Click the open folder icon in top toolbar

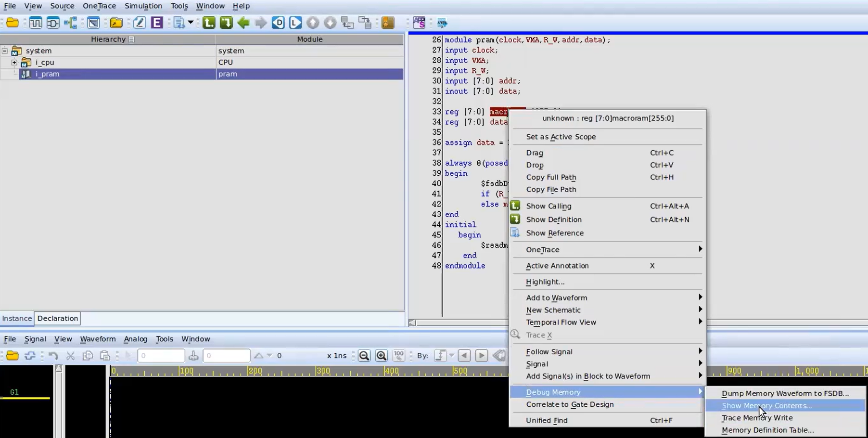[13, 23]
